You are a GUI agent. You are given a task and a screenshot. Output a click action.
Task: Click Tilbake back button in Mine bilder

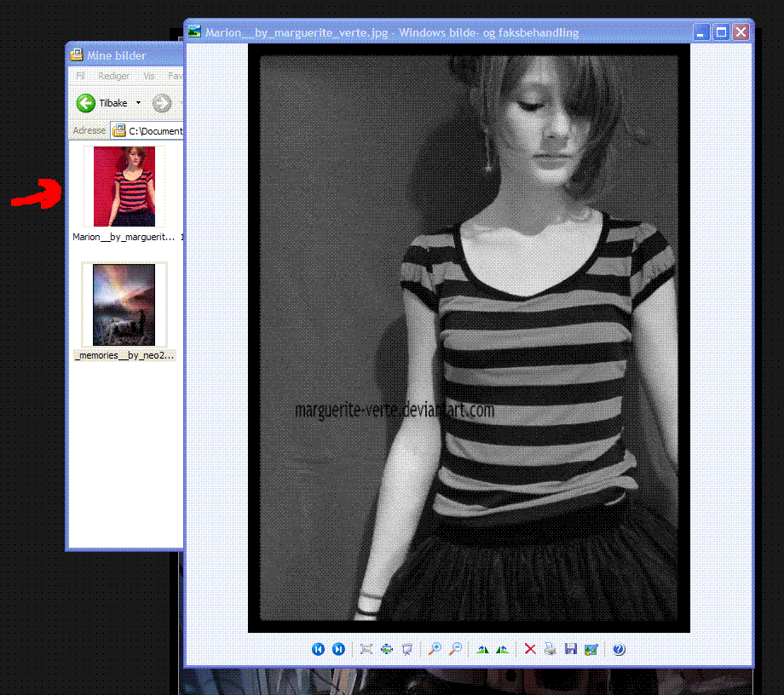[102, 103]
